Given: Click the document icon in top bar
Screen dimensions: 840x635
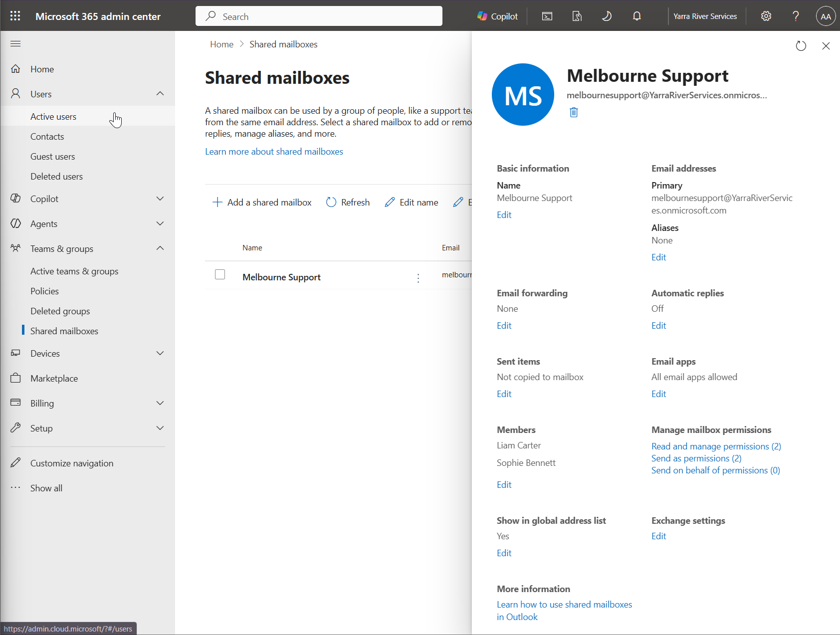Looking at the screenshot, I should (x=577, y=16).
